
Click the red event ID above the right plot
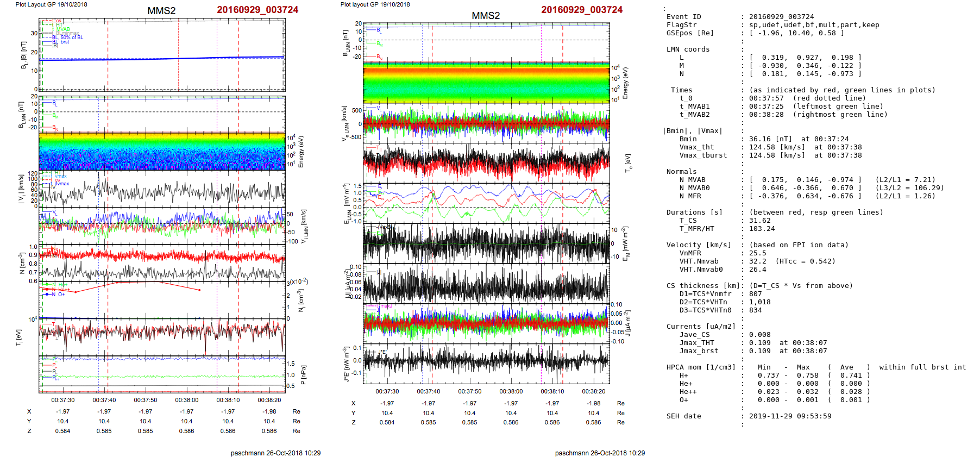click(581, 10)
